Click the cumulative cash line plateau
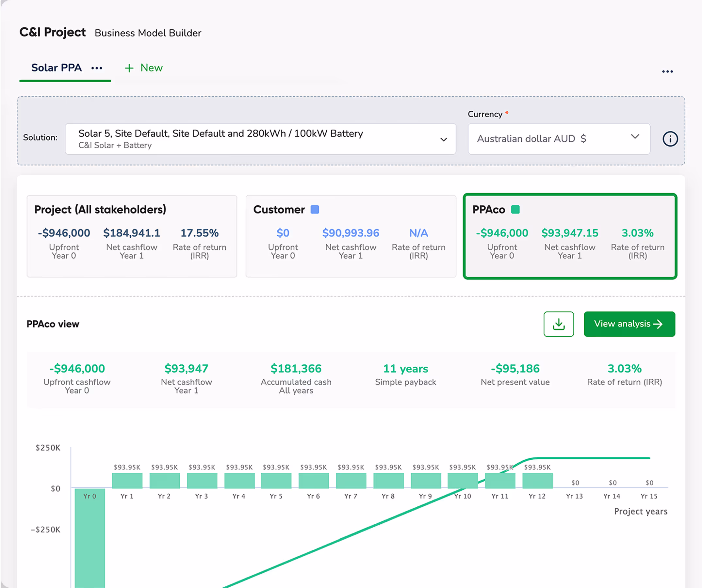The width and height of the screenshot is (702, 588). pos(592,458)
